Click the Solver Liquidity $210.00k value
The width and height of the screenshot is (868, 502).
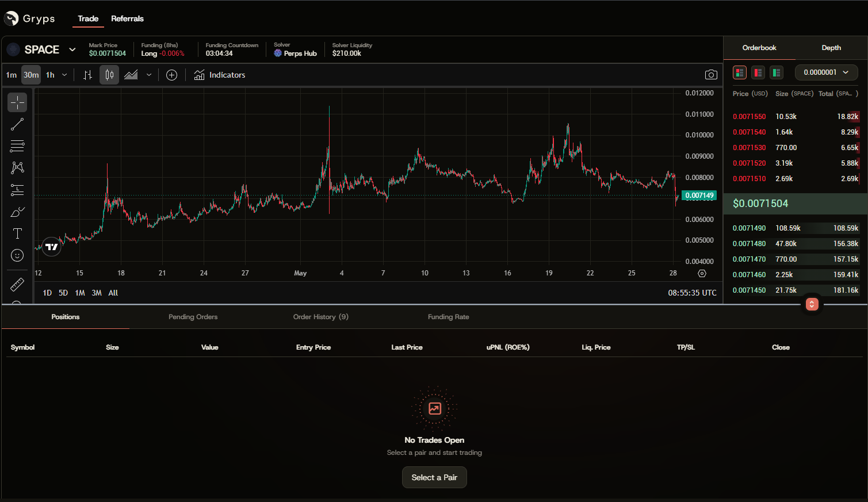point(347,53)
